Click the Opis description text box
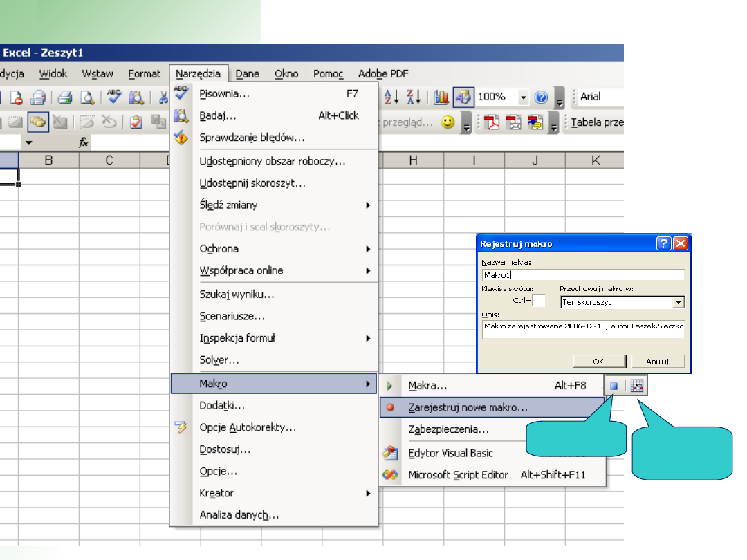The height and width of the screenshot is (560, 747). (583, 330)
